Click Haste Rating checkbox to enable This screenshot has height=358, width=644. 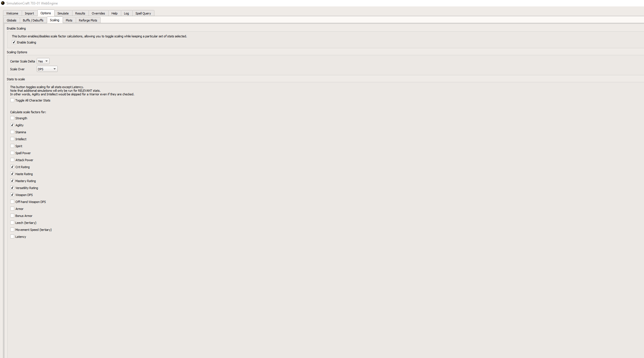click(12, 174)
